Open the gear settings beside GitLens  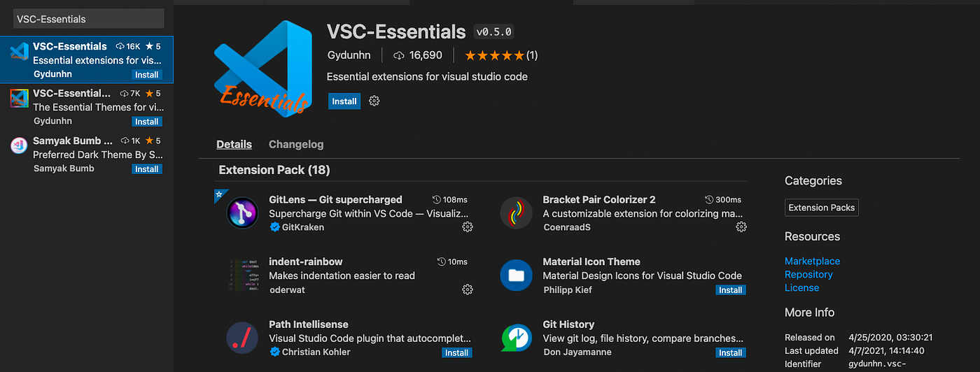468,227
